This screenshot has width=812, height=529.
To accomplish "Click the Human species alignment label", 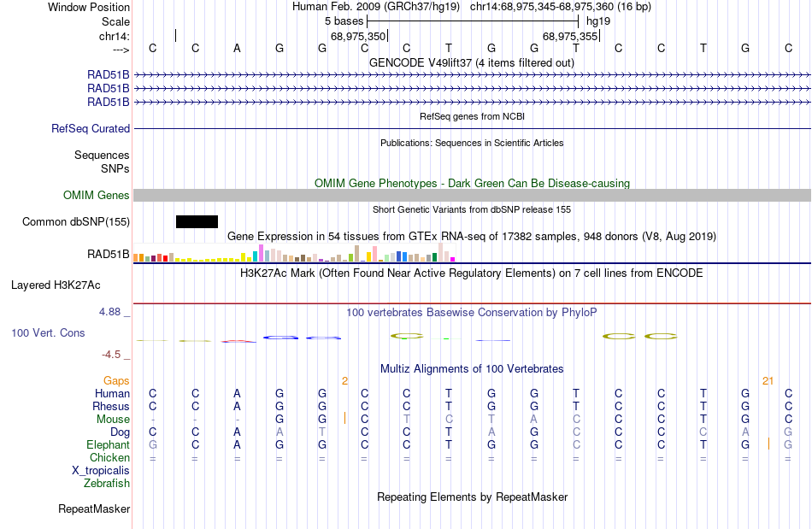I will point(112,393).
